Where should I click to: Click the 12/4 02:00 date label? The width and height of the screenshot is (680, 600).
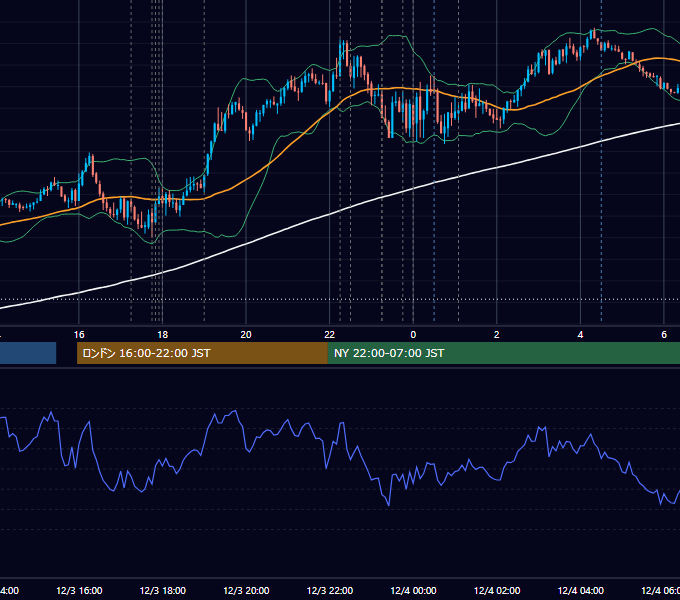(x=497, y=591)
